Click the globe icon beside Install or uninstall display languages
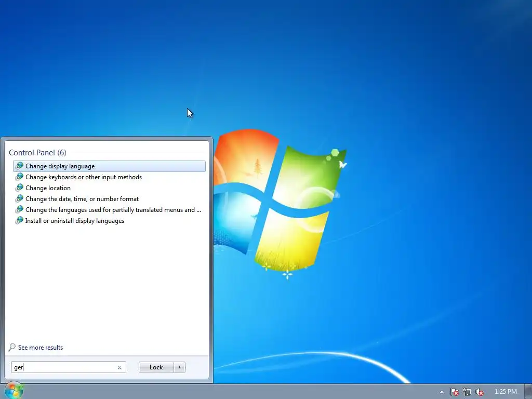The width and height of the screenshot is (532, 399). [x=19, y=220]
